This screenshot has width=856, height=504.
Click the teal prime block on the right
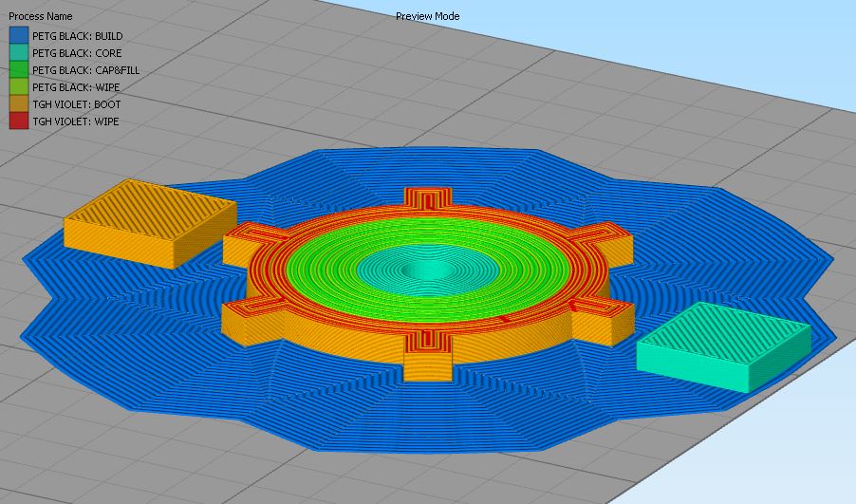(723, 346)
